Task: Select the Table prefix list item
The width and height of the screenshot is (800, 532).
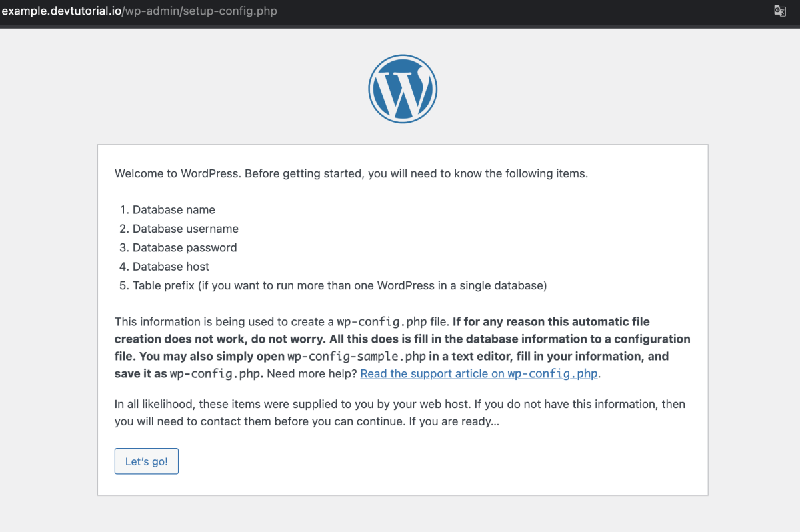Action: coord(340,285)
